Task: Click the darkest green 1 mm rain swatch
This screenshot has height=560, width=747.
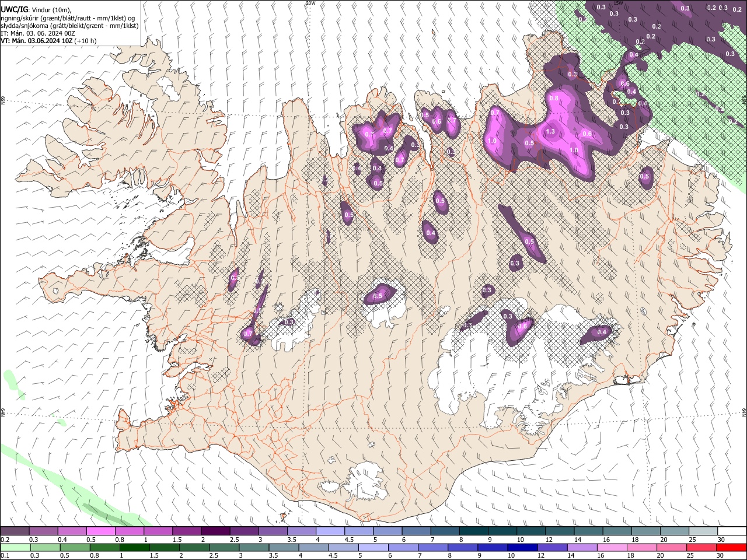Action: [134, 547]
